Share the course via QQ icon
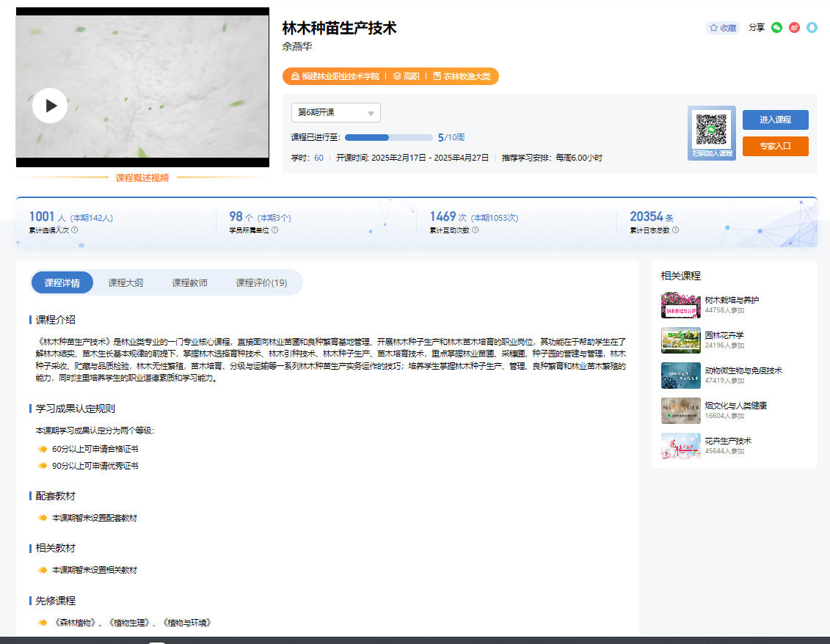830x644 pixels. pyautogui.click(x=812, y=28)
